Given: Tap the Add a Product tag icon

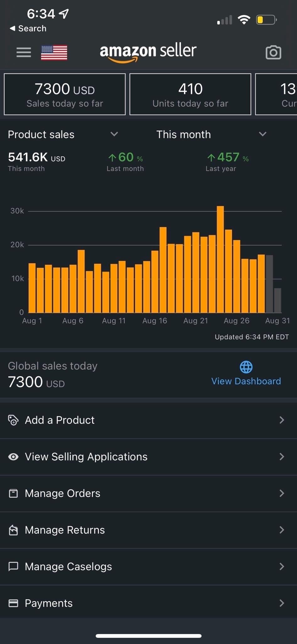Looking at the screenshot, I should (13, 420).
